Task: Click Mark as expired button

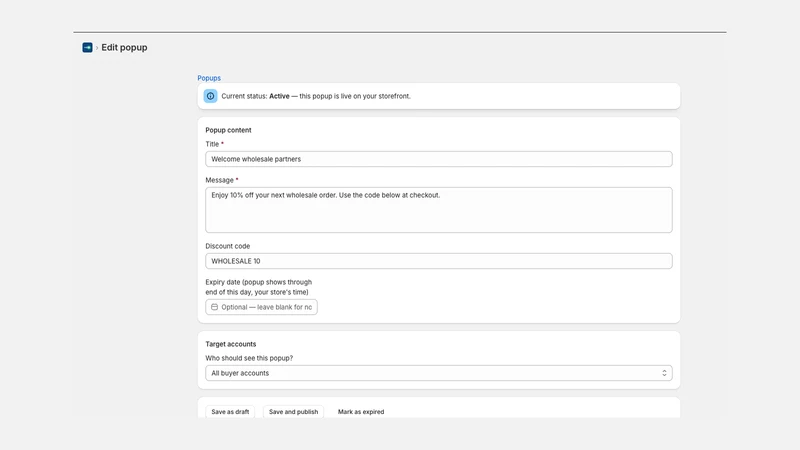Action: click(x=361, y=412)
